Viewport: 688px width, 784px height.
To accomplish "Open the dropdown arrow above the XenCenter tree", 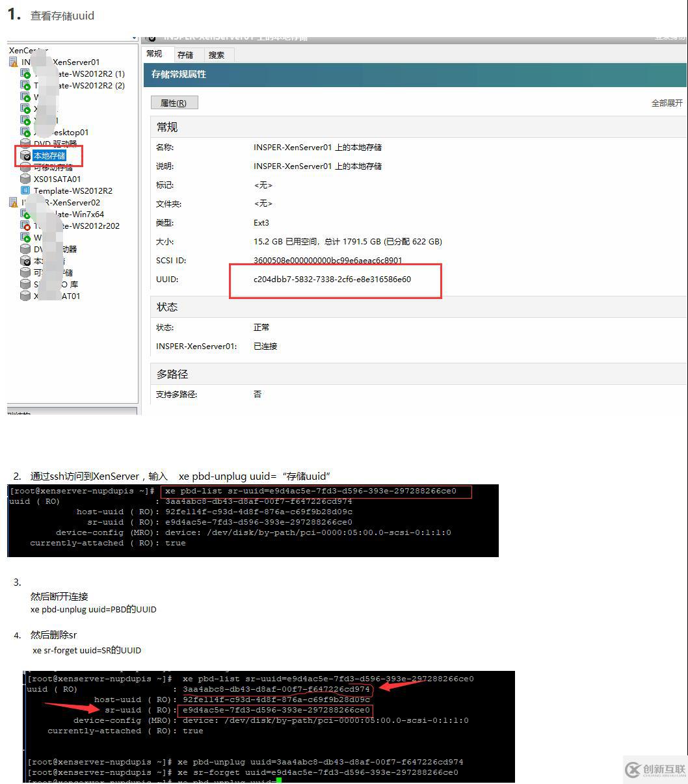I will 135,39.
